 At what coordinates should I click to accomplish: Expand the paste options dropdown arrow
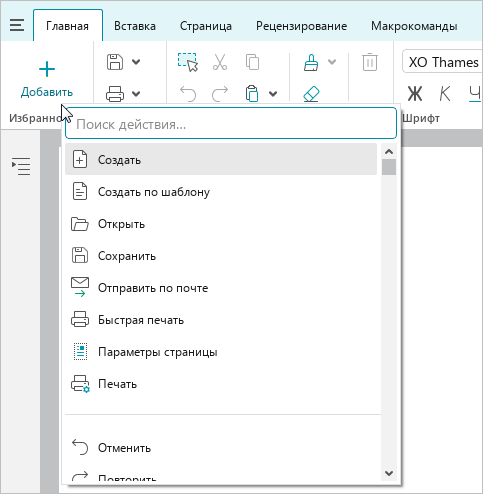pos(273,94)
